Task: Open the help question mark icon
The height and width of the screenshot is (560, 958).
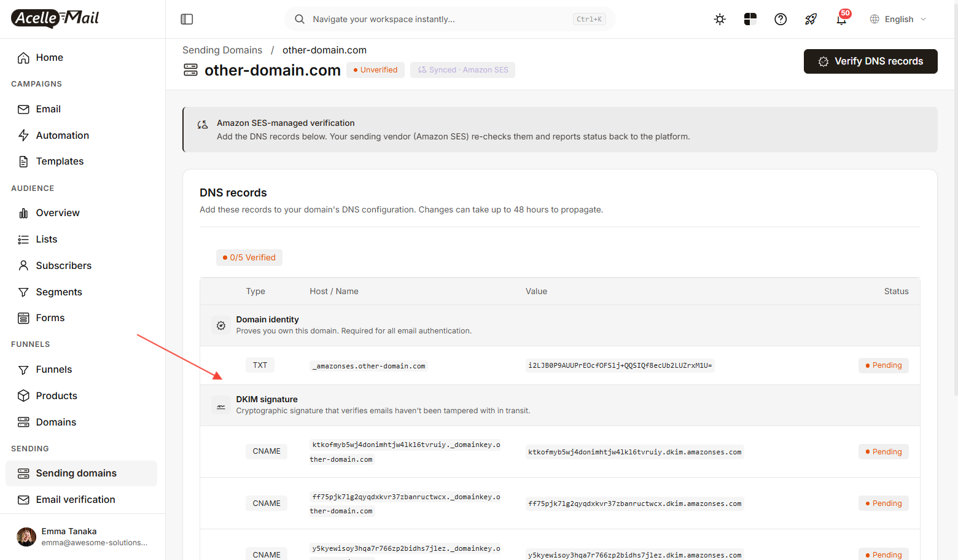Action: [781, 19]
